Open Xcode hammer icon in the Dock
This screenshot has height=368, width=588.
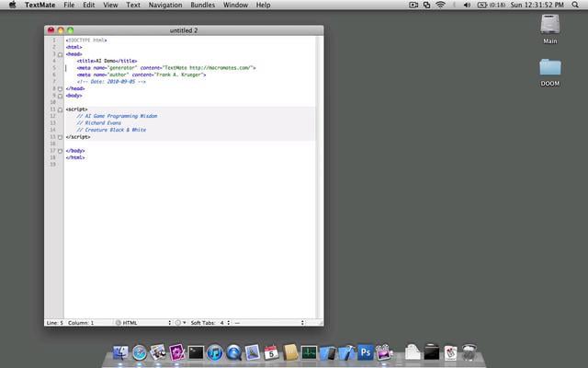click(346, 353)
